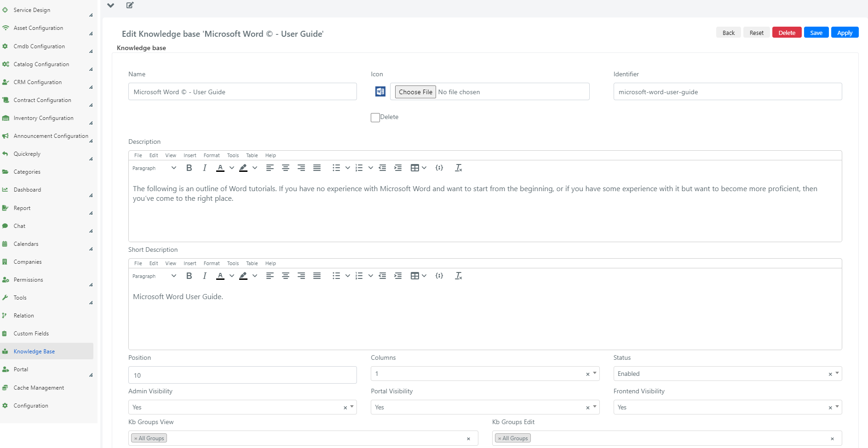
Task: Insert code sample in Short Description editor
Action: point(439,276)
